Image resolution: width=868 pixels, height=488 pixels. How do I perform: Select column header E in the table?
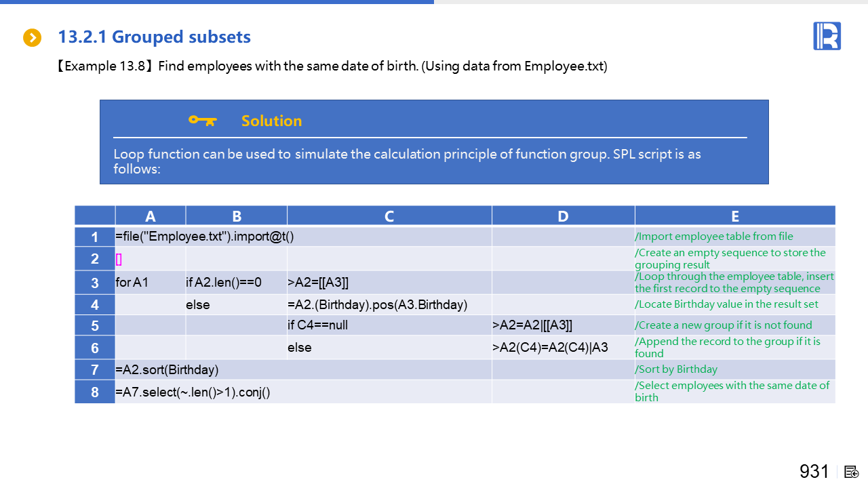[735, 216]
